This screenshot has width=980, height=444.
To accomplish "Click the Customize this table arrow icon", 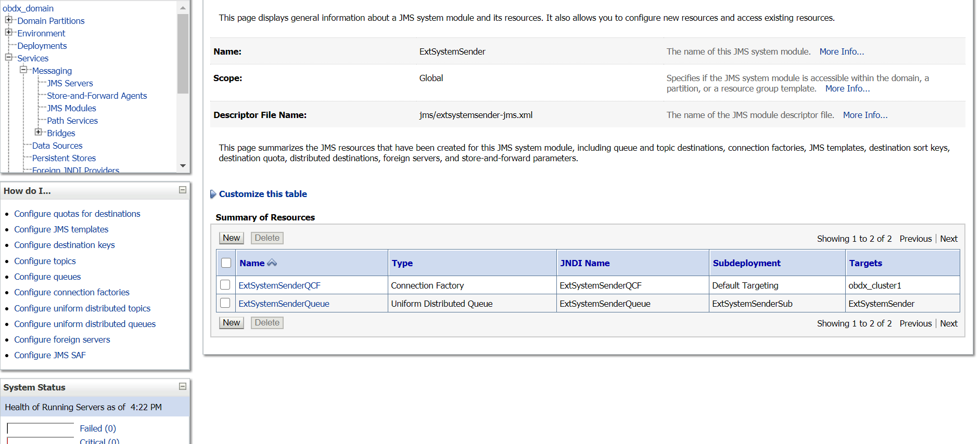I will (213, 194).
